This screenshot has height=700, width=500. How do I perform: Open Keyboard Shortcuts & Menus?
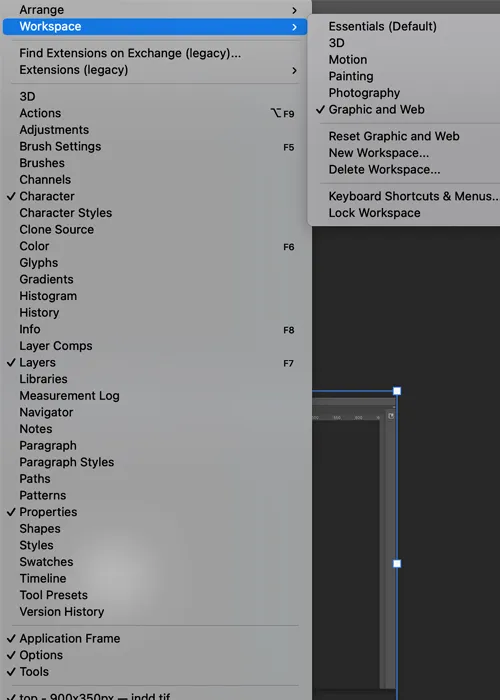414,196
